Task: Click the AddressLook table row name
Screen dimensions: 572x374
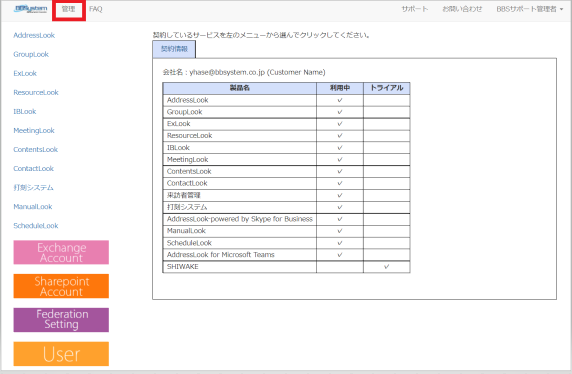Action: (188, 100)
